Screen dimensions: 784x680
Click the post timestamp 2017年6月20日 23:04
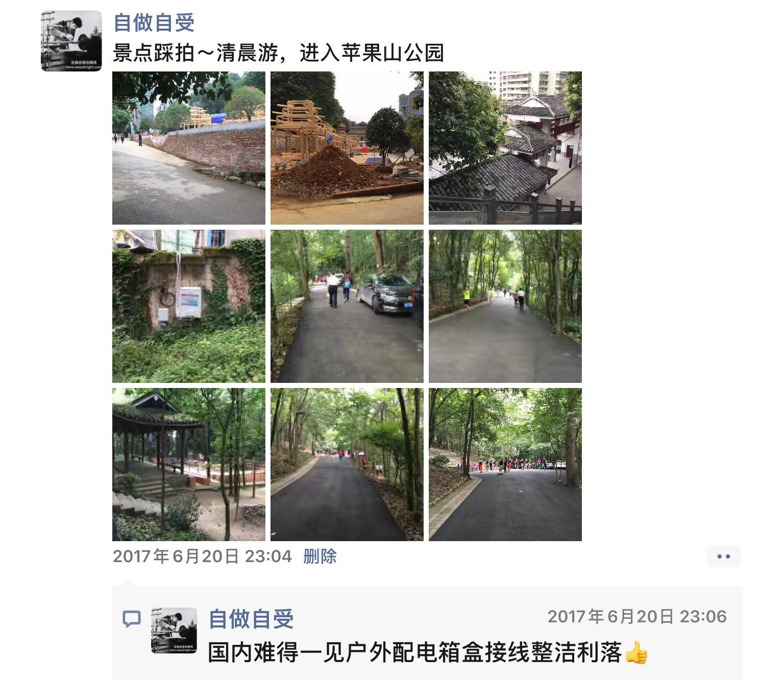point(202,556)
